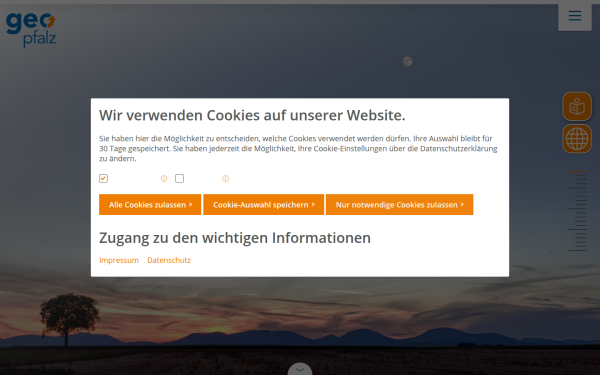Click the vertical scale bar on the right
The image size is (600, 375).
[577, 211]
